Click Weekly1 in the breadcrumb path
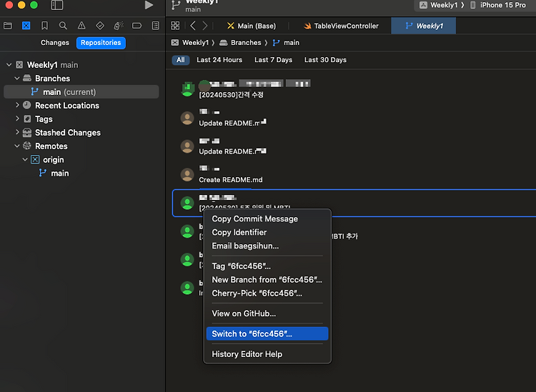Image resolution: width=536 pixels, height=392 pixels. tap(195, 43)
